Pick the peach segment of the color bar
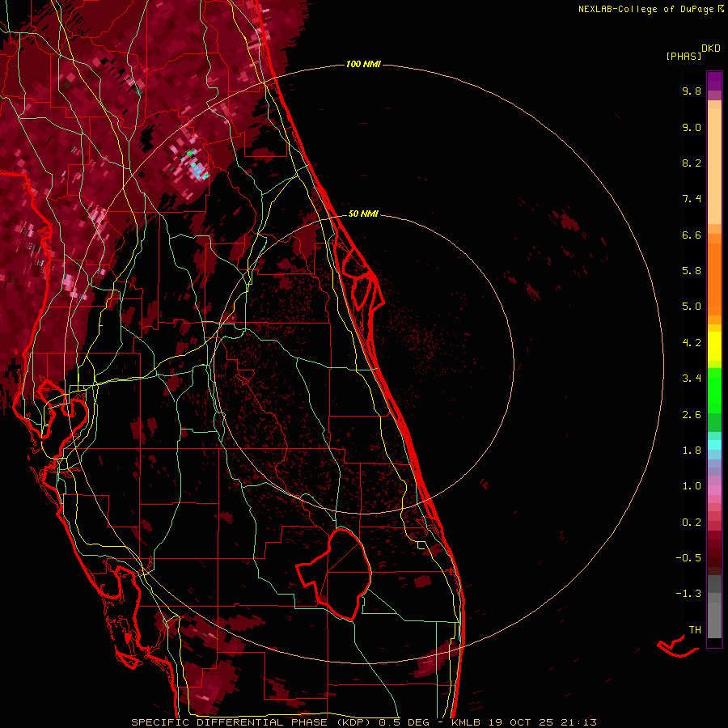 coord(714,166)
